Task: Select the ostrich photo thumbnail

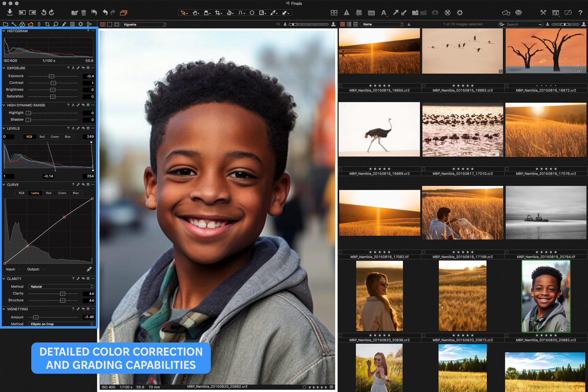Action: (379, 129)
